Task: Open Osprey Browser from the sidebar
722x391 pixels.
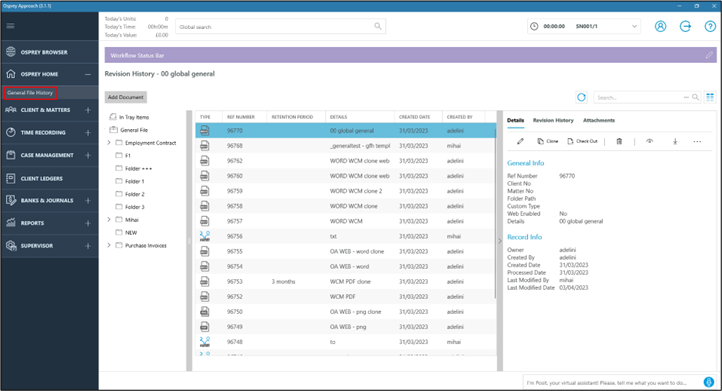Action: (x=44, y=52)
